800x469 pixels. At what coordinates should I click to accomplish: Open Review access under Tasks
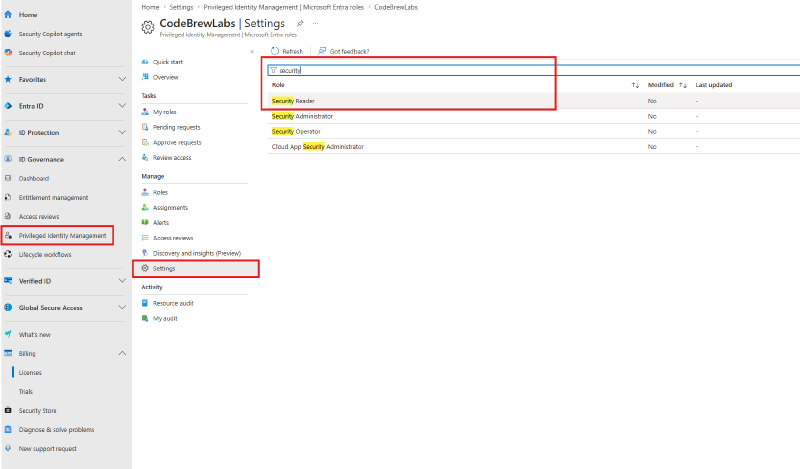172,158
